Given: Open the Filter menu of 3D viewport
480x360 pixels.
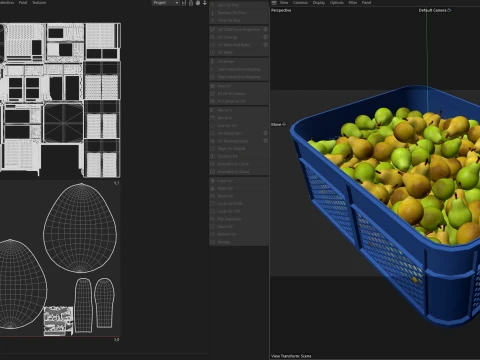Looking at the screenshot, I should [353, 2].
